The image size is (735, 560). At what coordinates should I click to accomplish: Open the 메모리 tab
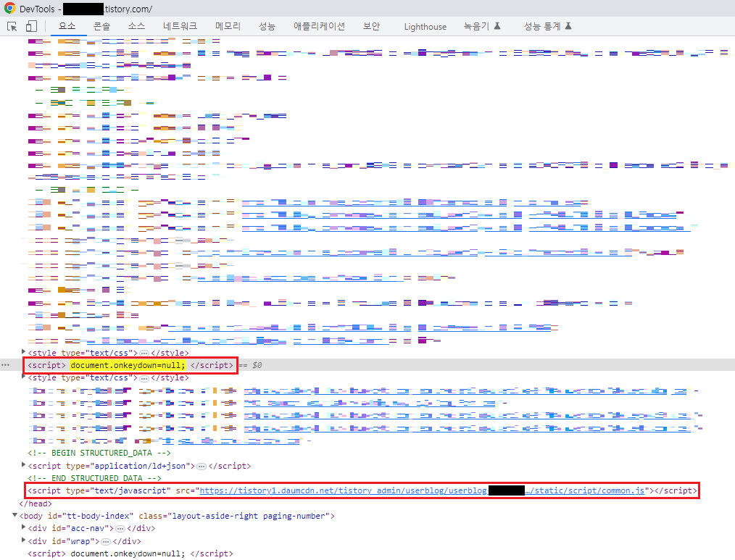pos(228,26)
